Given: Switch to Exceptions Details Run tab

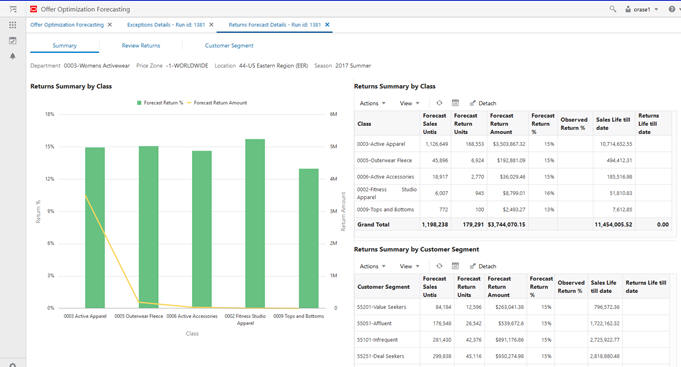Looking at the screenshot, I should pyautogui.click(x=166, y=25).
